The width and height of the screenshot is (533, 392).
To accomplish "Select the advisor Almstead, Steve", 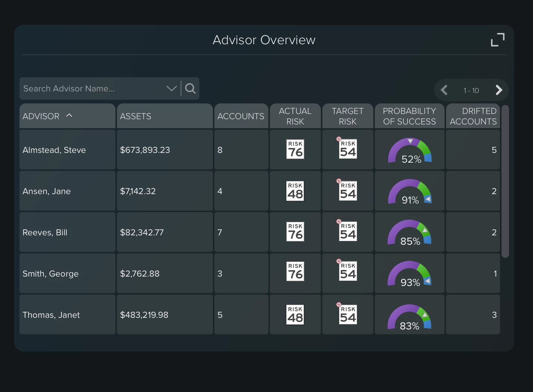I will click(54, 150).
